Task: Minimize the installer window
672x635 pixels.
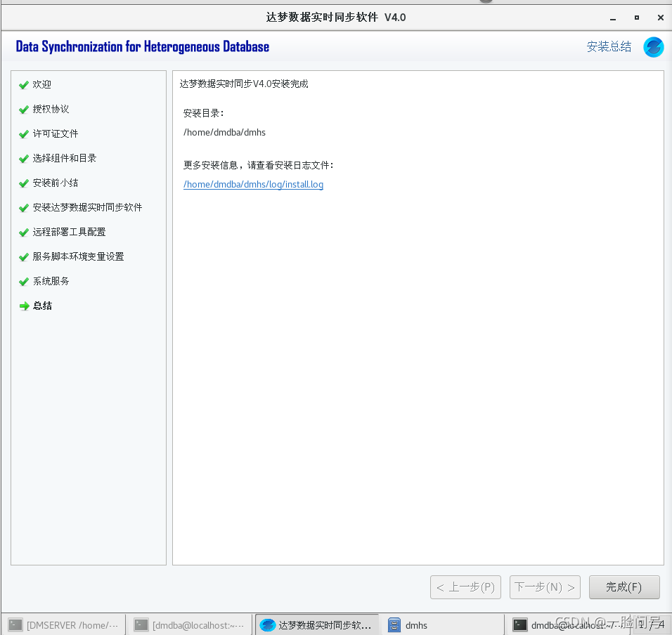Action: (x=613, y=18)
